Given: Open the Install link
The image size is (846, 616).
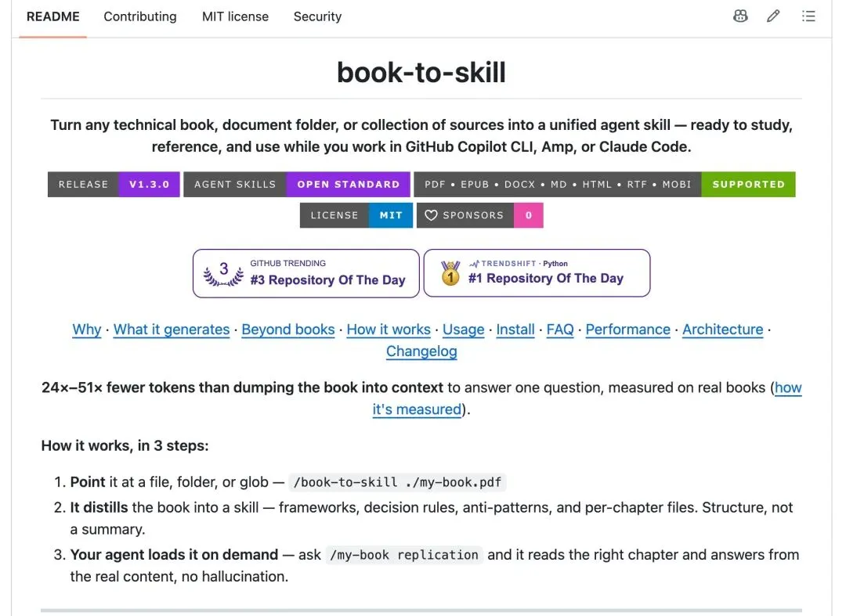Looking at the screenshot, I should [x=515, y=330].
